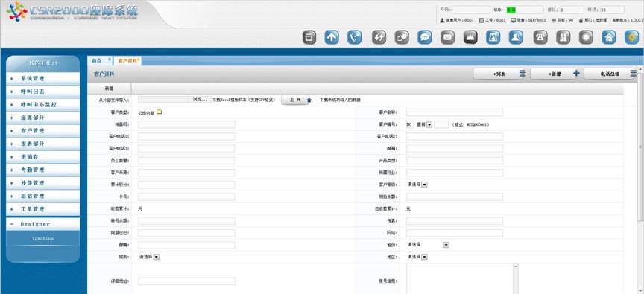Open the 城市 请选择 dropdown
Screen dimensions: 644x294
coord(157,257)
